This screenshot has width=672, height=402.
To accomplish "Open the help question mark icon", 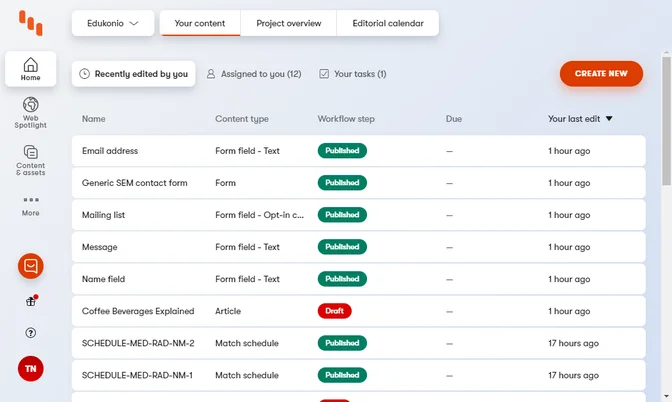I will click(x=31, y=333).
